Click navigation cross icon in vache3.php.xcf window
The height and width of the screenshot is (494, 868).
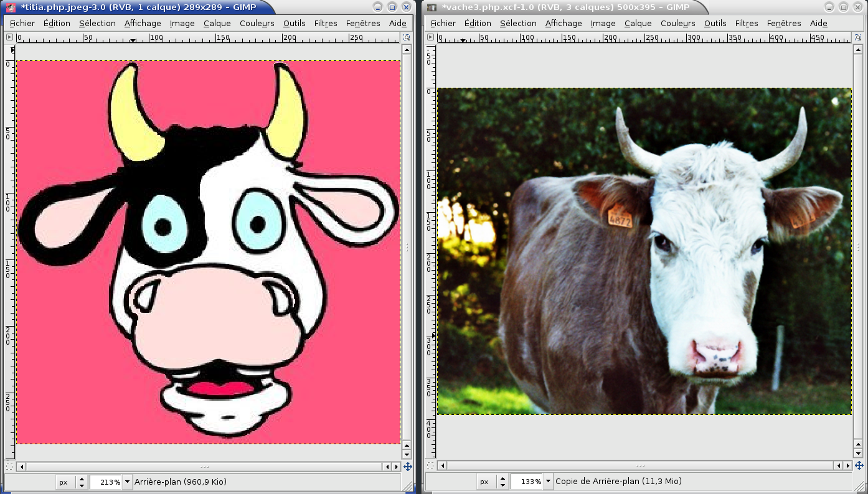click(x=858, y=465)
